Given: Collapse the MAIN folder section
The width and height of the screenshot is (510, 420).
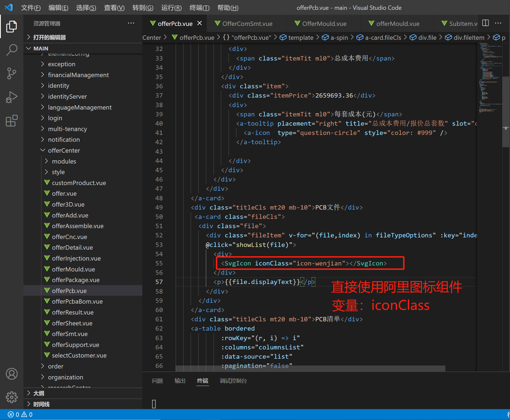Looking at the screenshot, I should [x=83, y=49].
